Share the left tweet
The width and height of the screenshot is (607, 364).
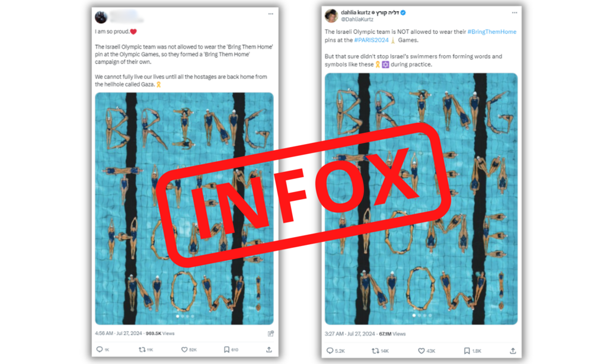tap(269, 349)
